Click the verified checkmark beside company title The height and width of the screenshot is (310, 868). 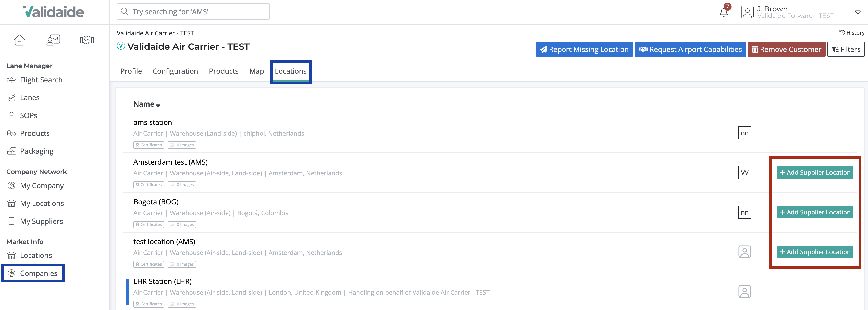[121, 46]
